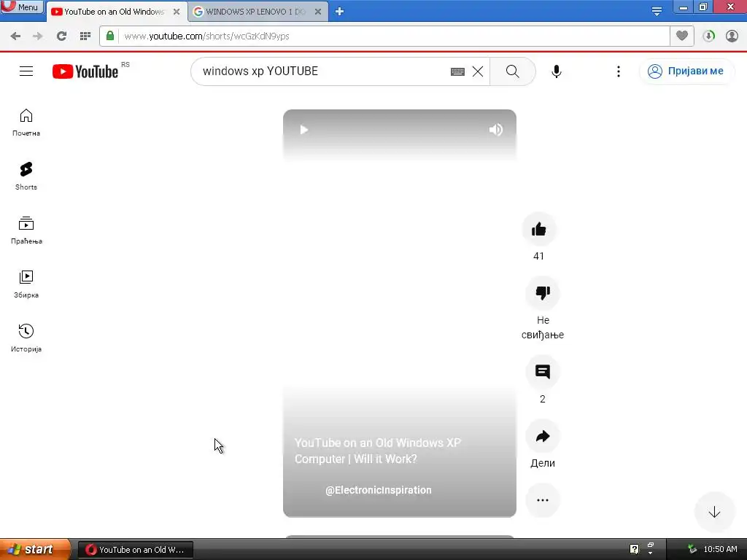Screen dimensions: 747x560
Task: Go to the YouTube home logo
Action: [x=85, y=71]
